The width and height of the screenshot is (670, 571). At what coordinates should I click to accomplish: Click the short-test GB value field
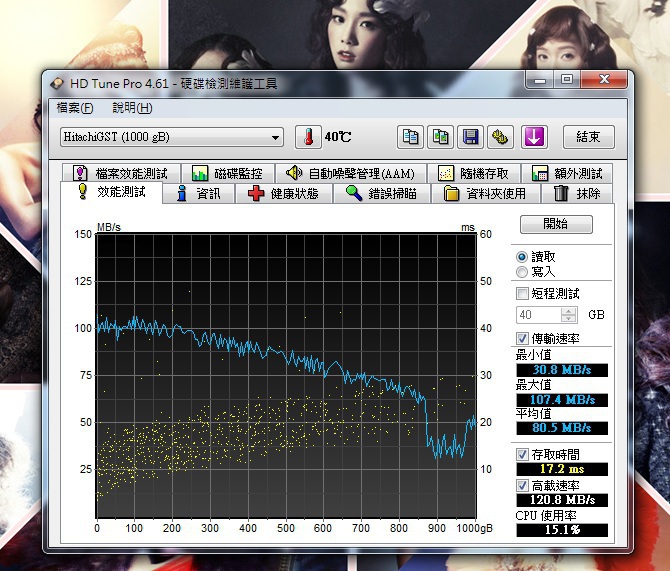tap(538, 315)
